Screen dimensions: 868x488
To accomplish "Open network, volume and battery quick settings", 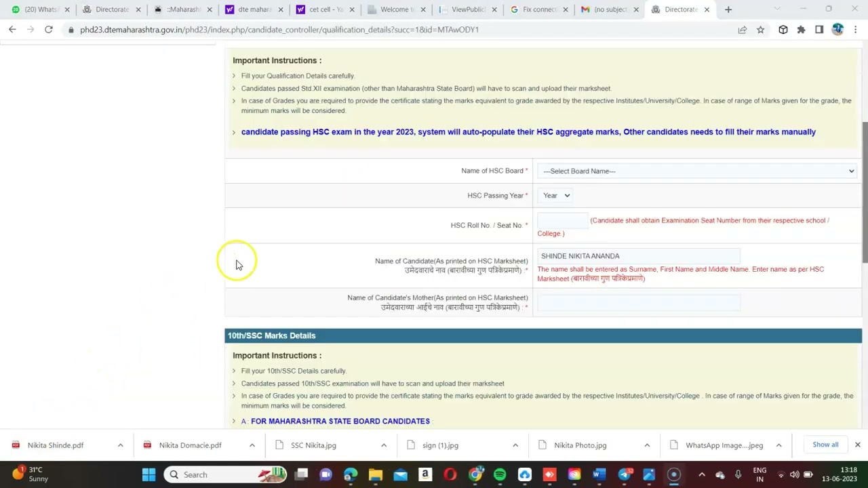I will [x=794, y=474].
